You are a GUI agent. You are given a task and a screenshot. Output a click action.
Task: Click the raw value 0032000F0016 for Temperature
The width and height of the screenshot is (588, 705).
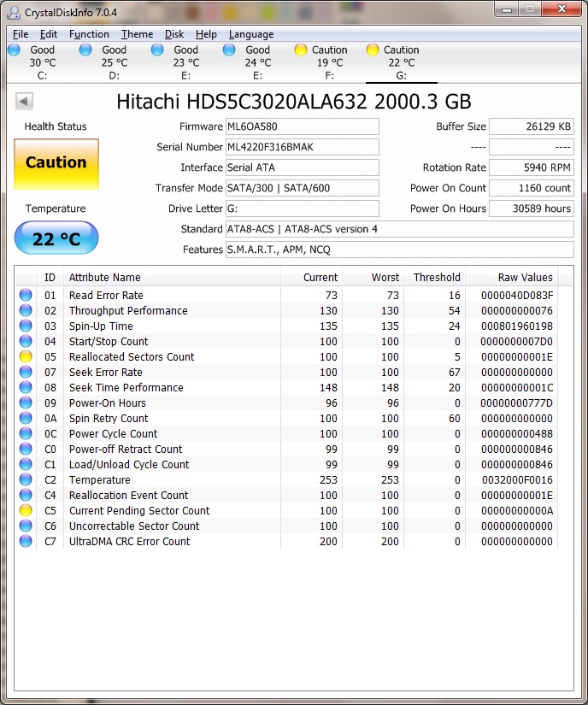[x=517, y=479]
